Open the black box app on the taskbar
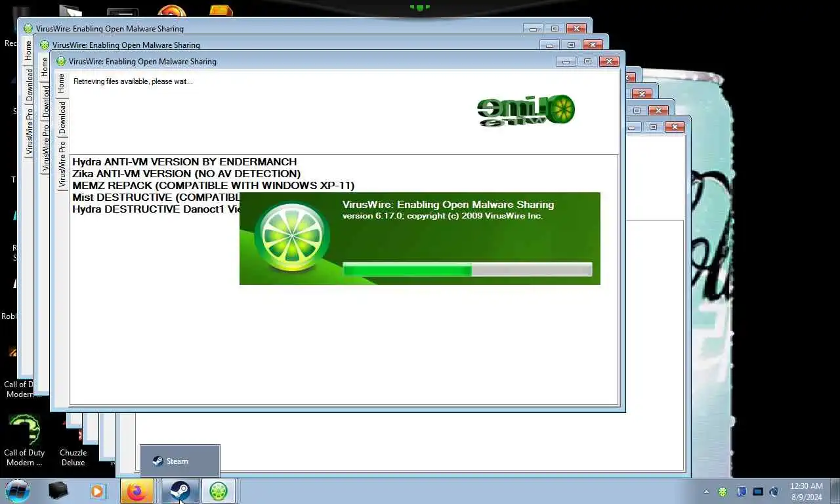 (x=58, y=491)
